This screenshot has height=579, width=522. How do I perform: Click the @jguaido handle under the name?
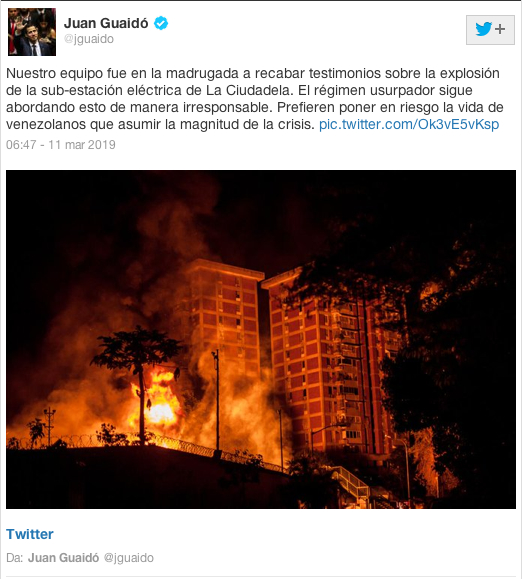tap(89, 39)
